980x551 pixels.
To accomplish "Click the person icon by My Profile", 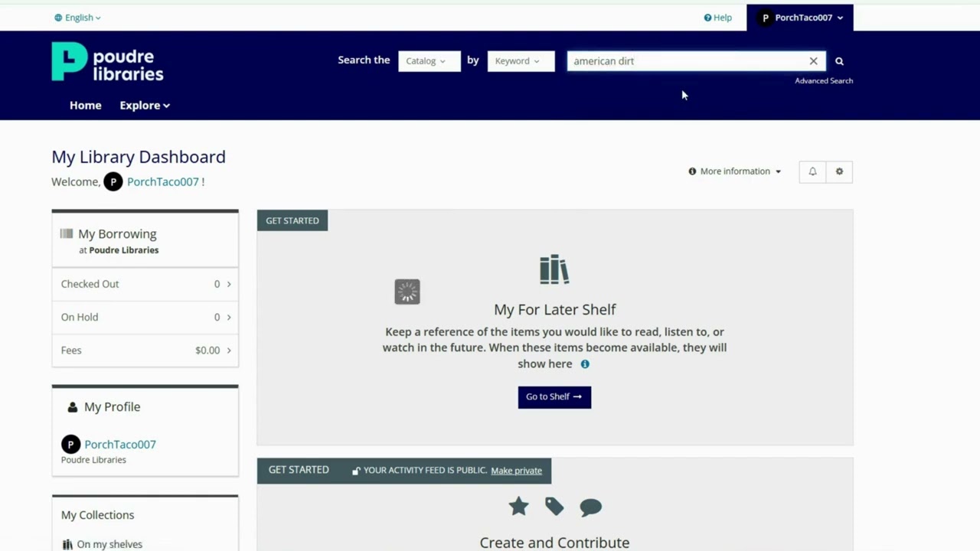I will click(72, 407).
